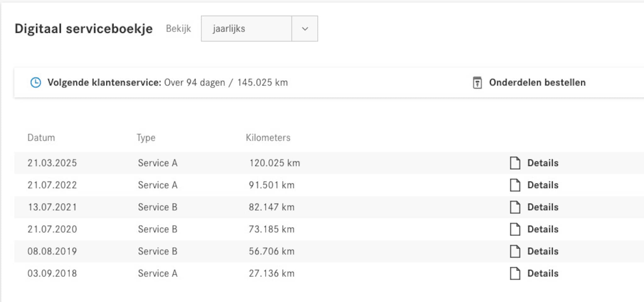This screenshot has width=644, height=302.
Task: Click the Datum column header
Action: click(41, 137)
